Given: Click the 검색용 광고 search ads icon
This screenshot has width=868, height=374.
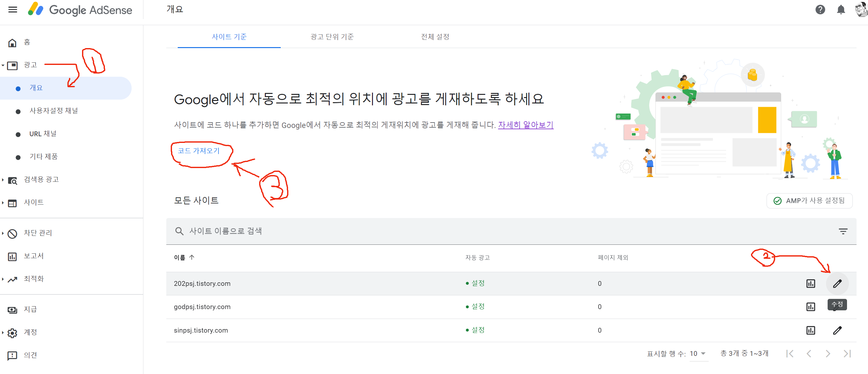Looking at the screenshot, I should [12, 181].
